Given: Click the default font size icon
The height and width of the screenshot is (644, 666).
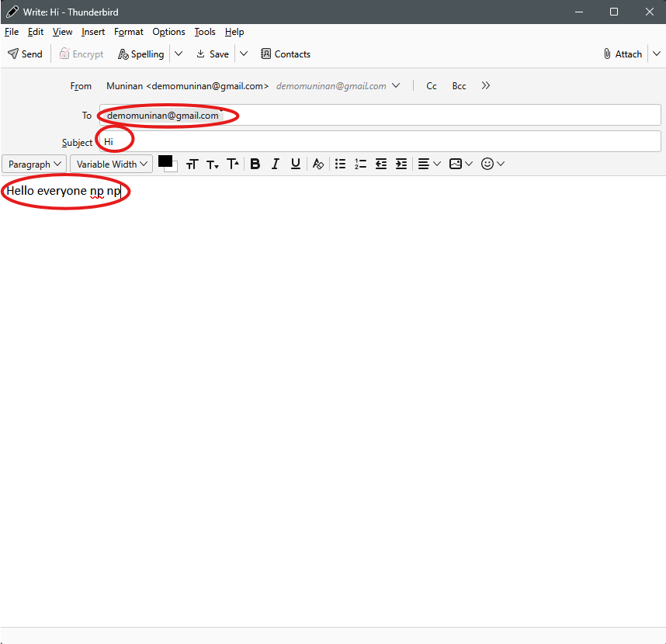Looking at the screenshot, I should click(192, 164).
